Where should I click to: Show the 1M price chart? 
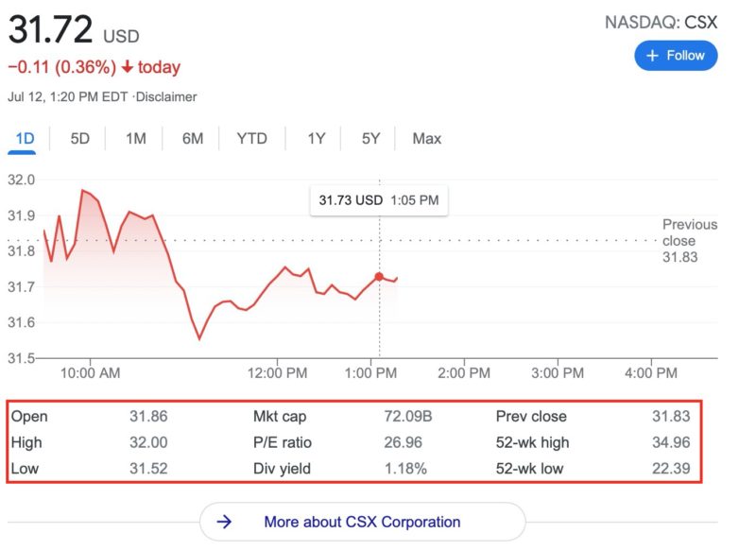(x=136, y=139)
